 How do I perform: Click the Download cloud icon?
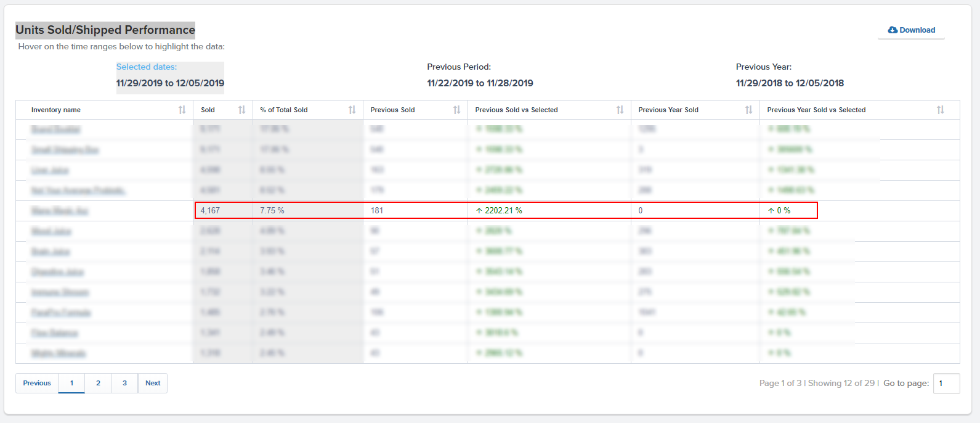[893, 30]
